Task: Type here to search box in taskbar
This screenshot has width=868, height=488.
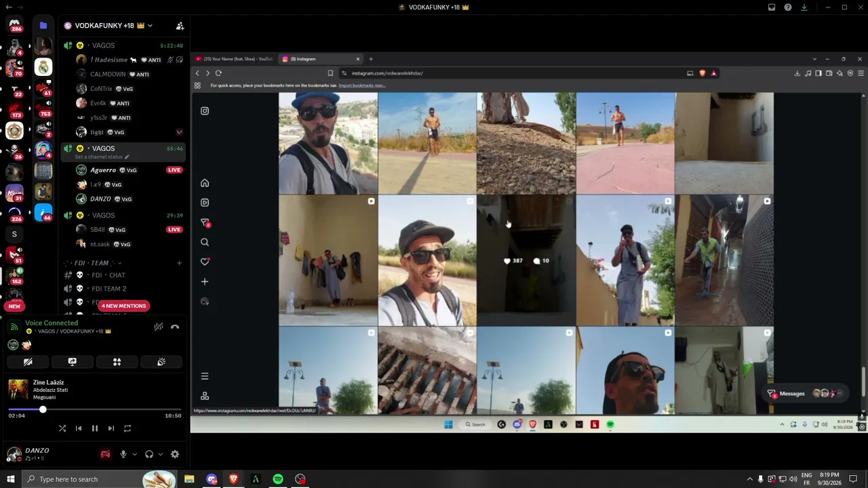Action: [x=81, y=479]
